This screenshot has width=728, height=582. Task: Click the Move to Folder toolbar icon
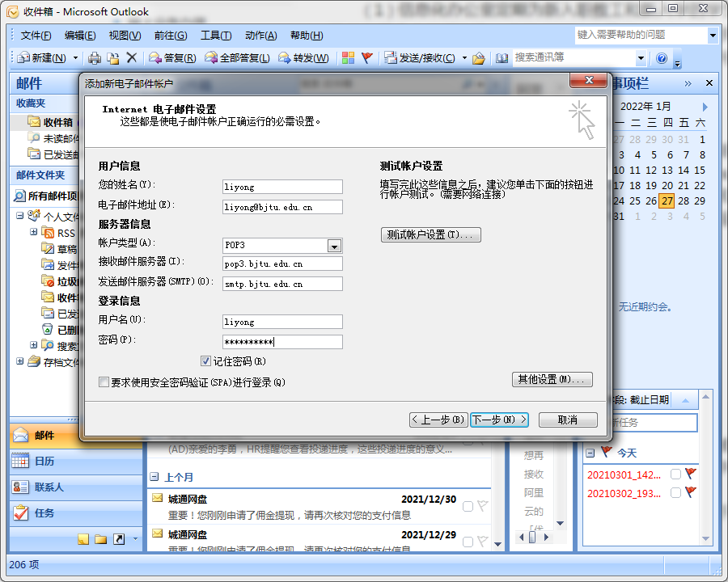click(112, 58)
